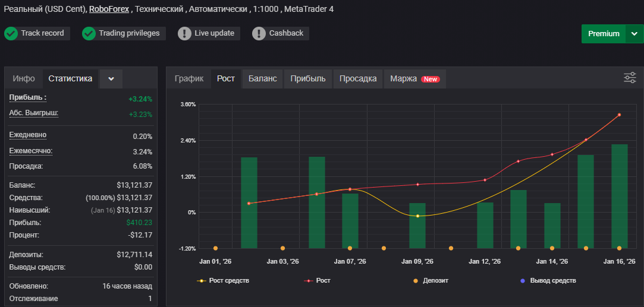Toggle the Депозит legend series

coord(430,281)
